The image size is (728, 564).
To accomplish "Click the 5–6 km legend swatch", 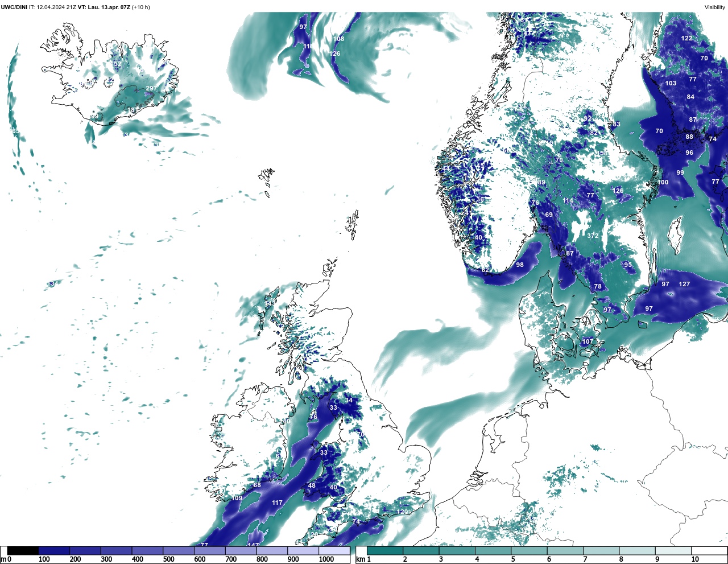I will click(530, 551).
